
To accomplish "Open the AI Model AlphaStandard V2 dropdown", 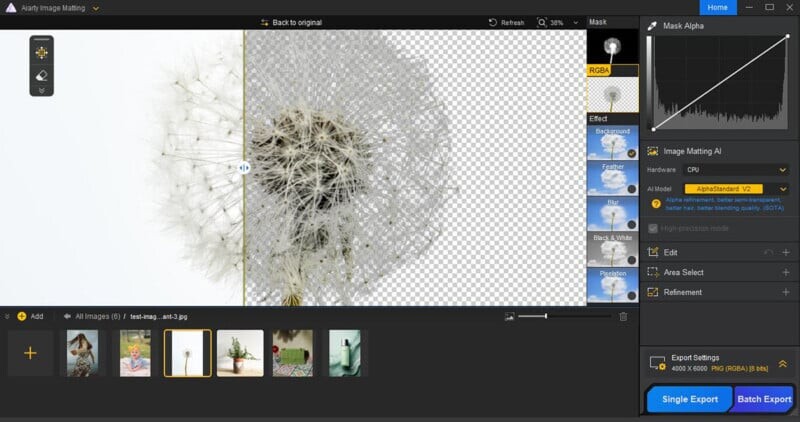I will 736,188.
